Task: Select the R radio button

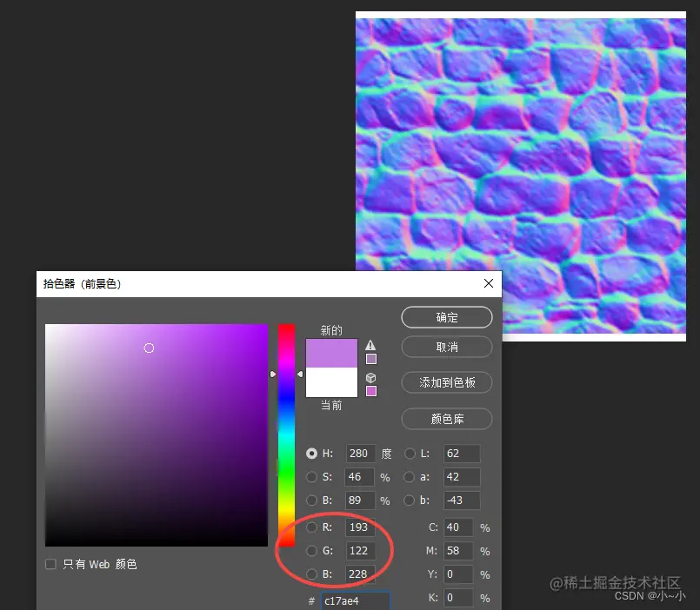Action: click(x=312, y=527)
